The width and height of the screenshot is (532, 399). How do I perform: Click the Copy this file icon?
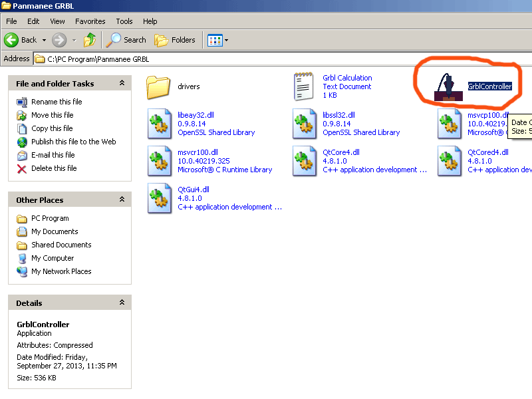(x=22, y=129)
